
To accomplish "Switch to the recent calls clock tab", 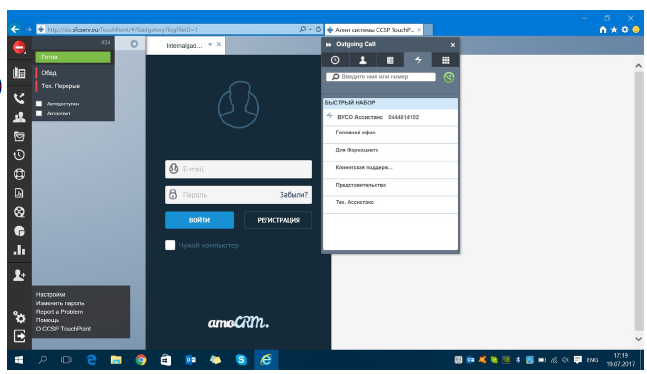I will [x=335, y=60].
